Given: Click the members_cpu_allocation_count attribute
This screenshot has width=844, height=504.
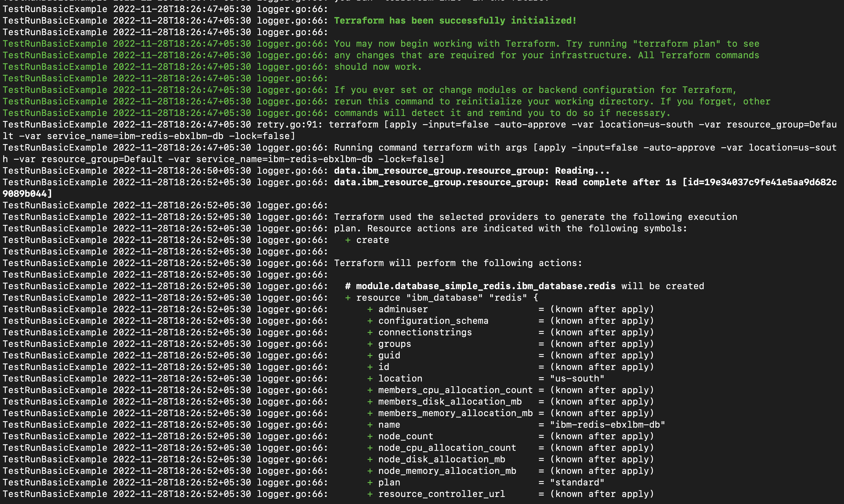Looking at the screenshot, I should [x=455, y=390].
